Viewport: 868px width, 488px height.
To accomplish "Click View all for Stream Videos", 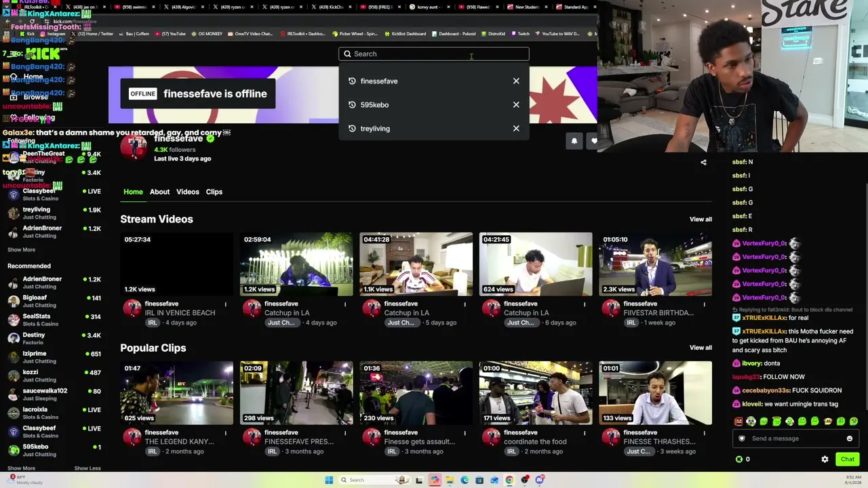I will coord(701,220).
